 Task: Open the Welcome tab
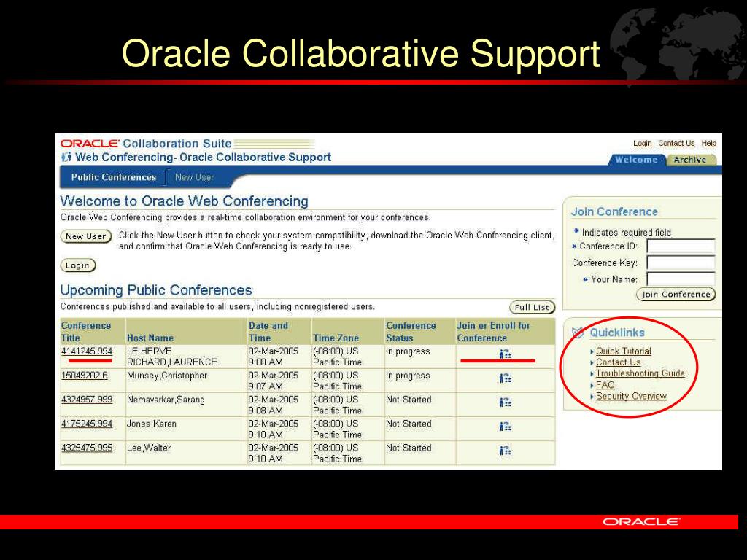coord(636,160)
